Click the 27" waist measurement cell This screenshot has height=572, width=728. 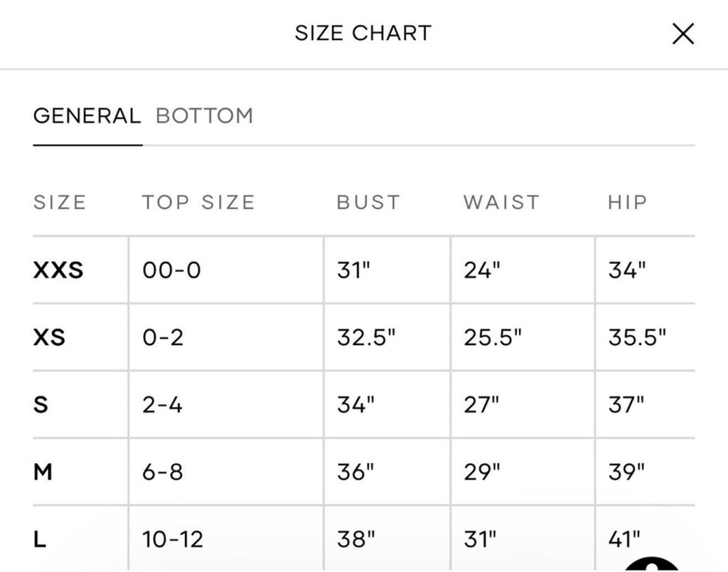tap(523, 405)
